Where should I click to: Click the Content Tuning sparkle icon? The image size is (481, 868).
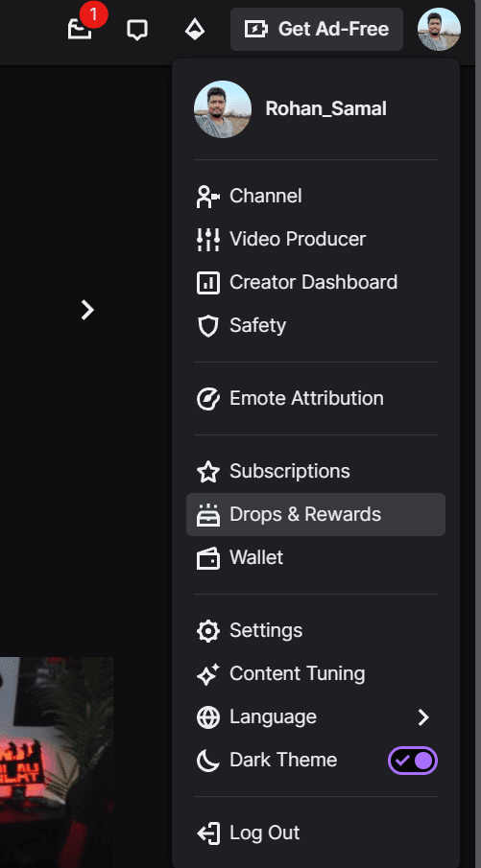[208, 674]
